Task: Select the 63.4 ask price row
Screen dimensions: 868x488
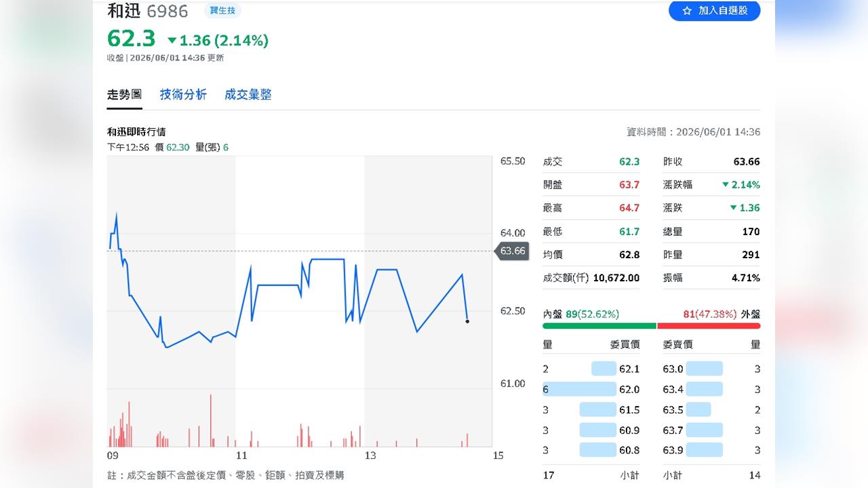Action: pos(711,389)
